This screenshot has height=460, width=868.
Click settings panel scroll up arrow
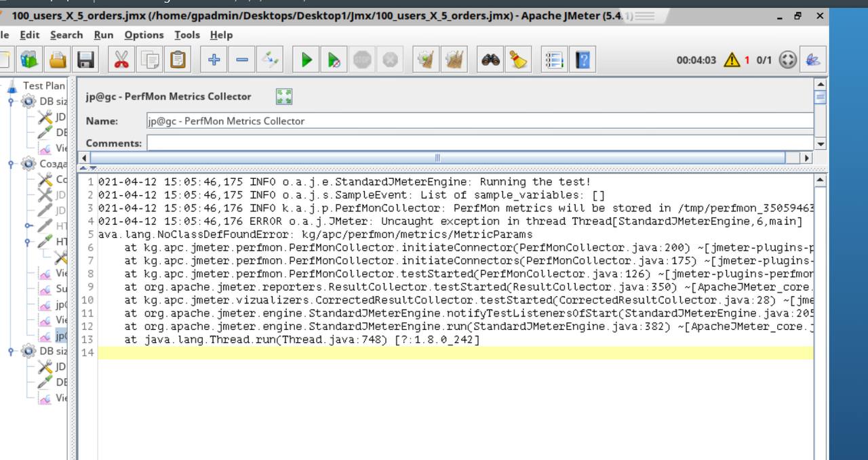[x=821, y=84]
